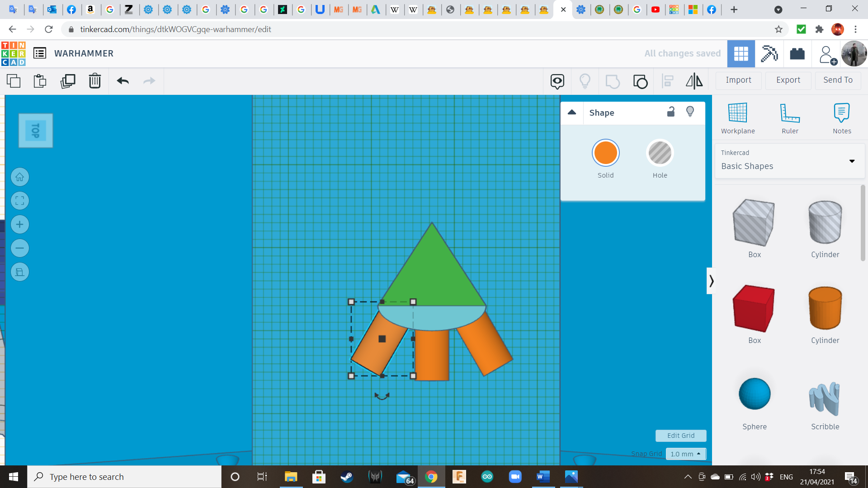The height and width of the screenshot is (488, 868).
Task: Collapse the Shape inspector panel
Action: point(572,113)
